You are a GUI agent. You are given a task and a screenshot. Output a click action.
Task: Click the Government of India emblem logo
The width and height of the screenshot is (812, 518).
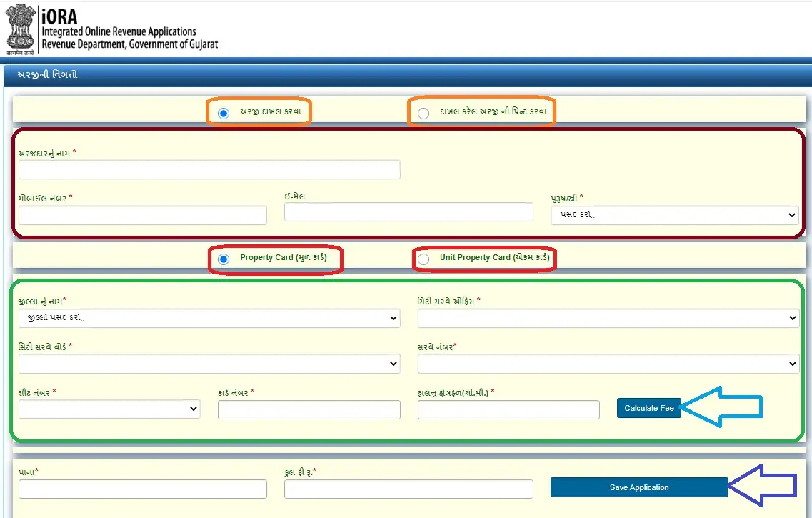(x=20, y=30)
